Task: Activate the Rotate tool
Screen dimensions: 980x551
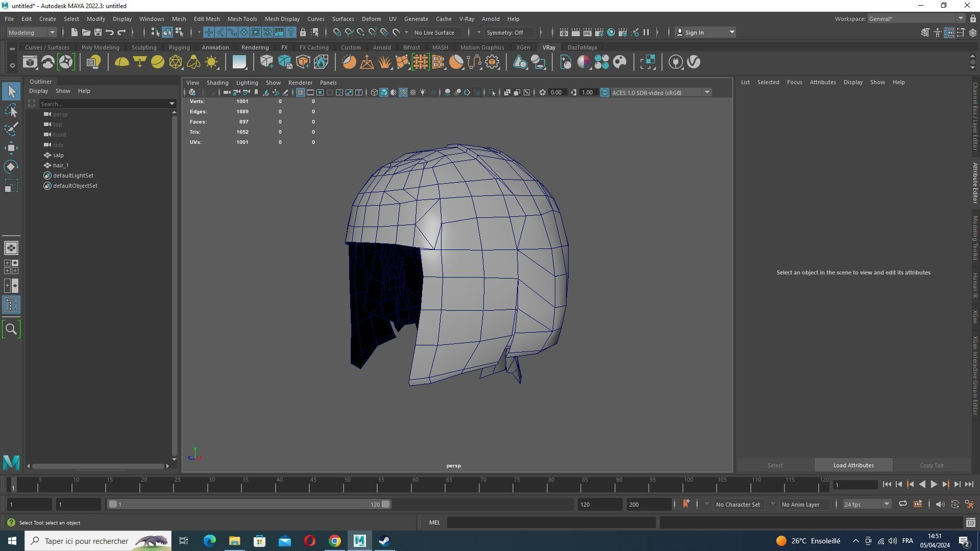Action: coord(11,167)
